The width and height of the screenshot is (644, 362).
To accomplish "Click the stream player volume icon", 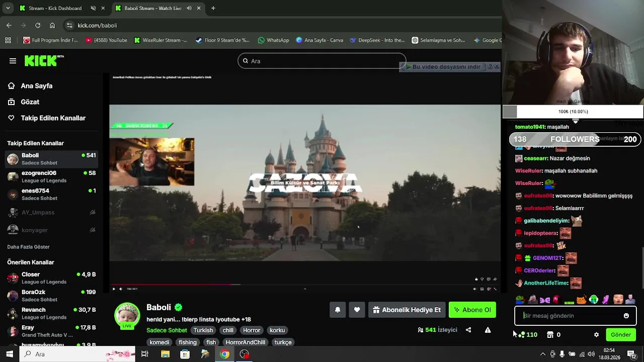I will point(120,289).
